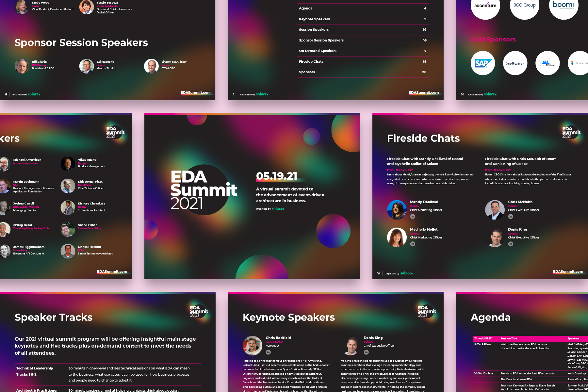588x392 pixels.
Task: Click Bill Bierds' profile photo
Action: [22, 66]
